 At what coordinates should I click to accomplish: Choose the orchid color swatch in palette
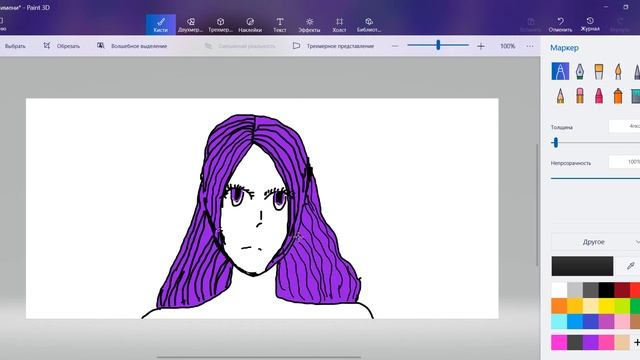[x=606, y=321]
